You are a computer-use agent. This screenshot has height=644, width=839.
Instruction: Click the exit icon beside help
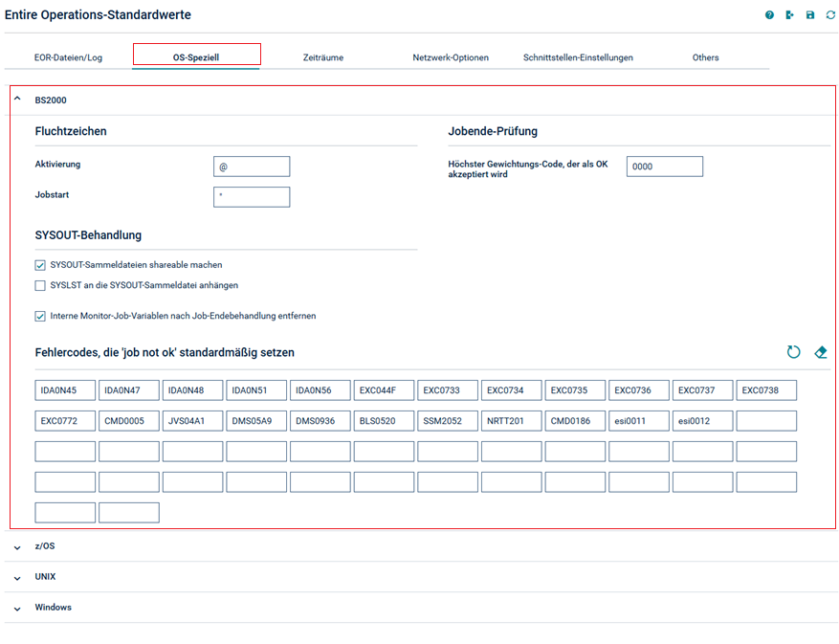click(x=790, y=15)
